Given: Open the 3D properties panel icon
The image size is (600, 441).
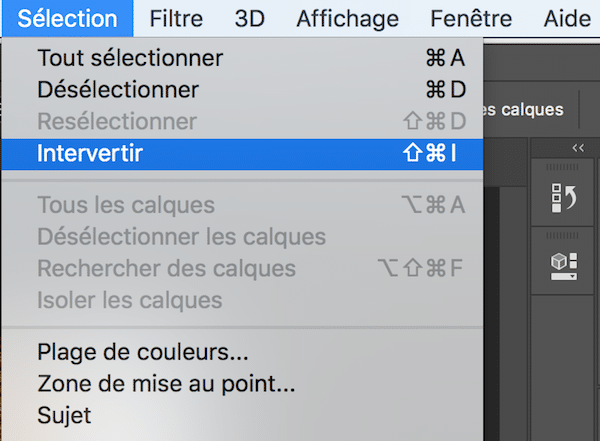Looking at the screenshot, I should coord(563,264).
